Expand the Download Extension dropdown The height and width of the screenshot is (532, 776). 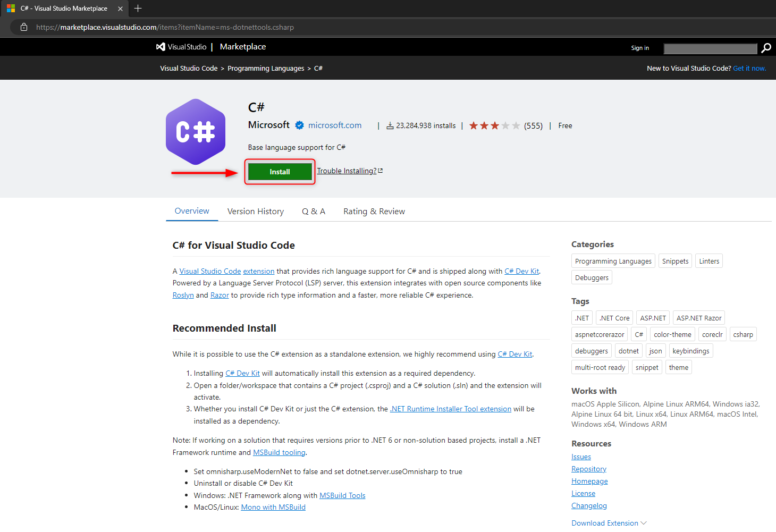[x=609, y=523]
